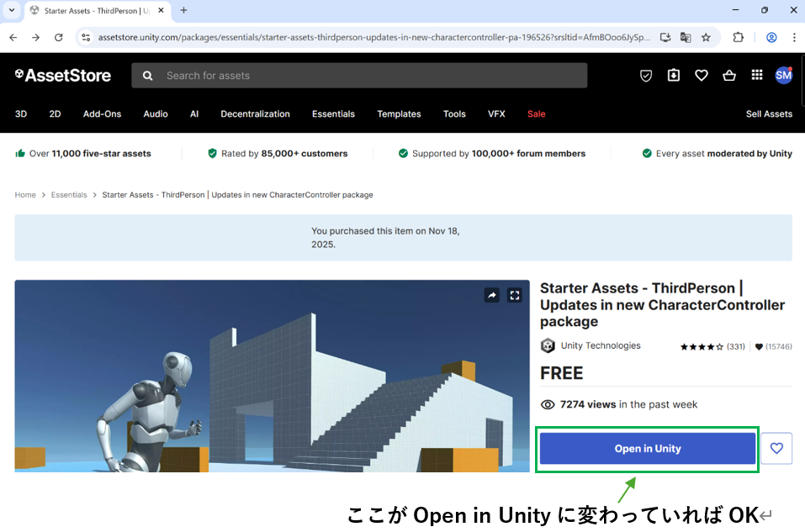
Task: Open the SM user profile avatar
Action: (783, 76)
